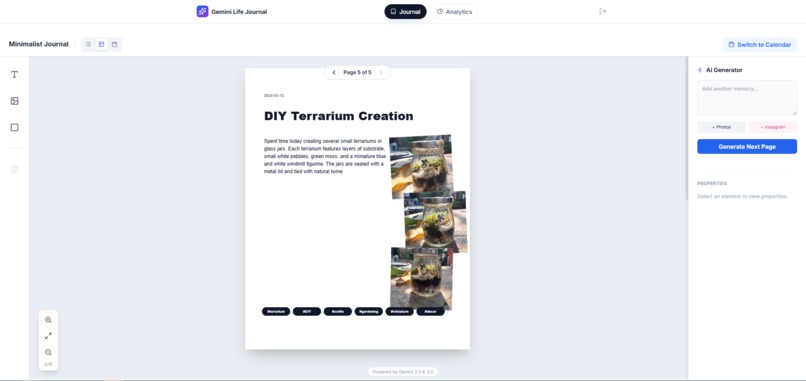The width and height of the screenshot is (806, 381).
Task: Click the #gardening tag
Action: [x=369, y=312]
